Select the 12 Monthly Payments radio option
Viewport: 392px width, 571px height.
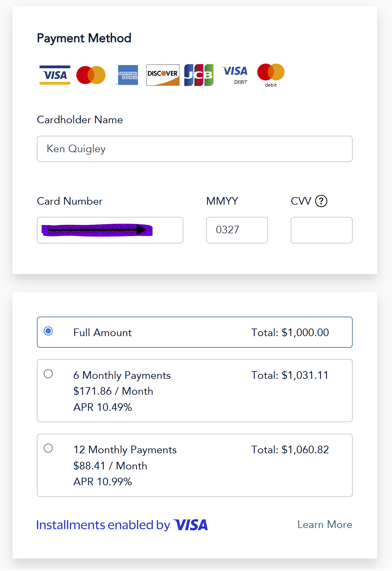[48, 448]
